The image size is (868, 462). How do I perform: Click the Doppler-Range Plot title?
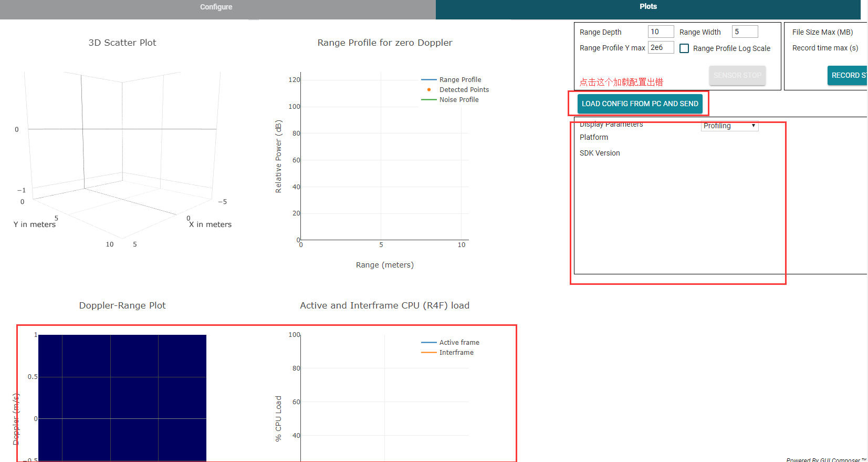pyautogui.click(x=122, y=305)
